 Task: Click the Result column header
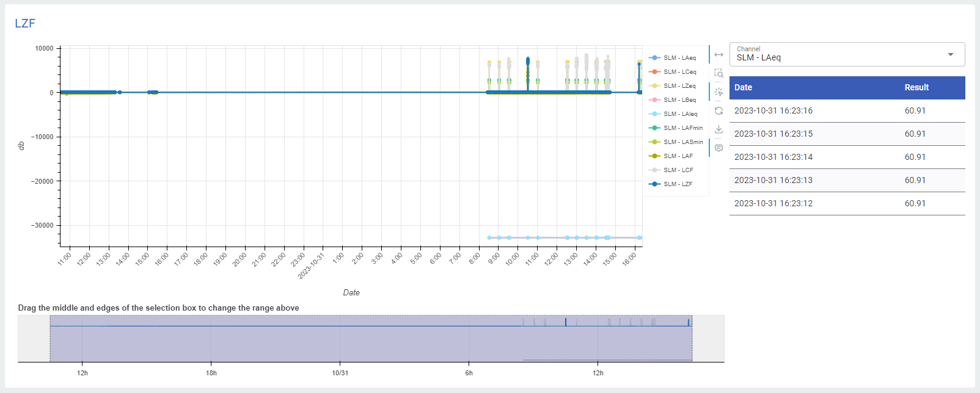[916, 88]
